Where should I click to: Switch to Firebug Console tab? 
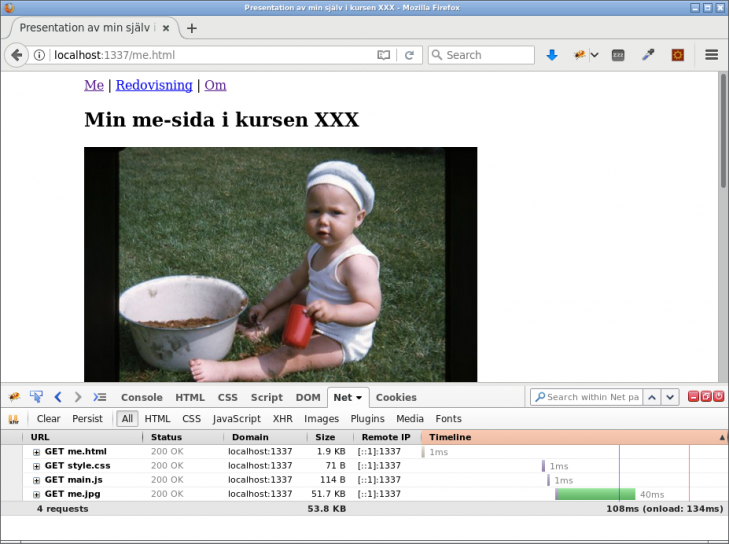point(142,398)
